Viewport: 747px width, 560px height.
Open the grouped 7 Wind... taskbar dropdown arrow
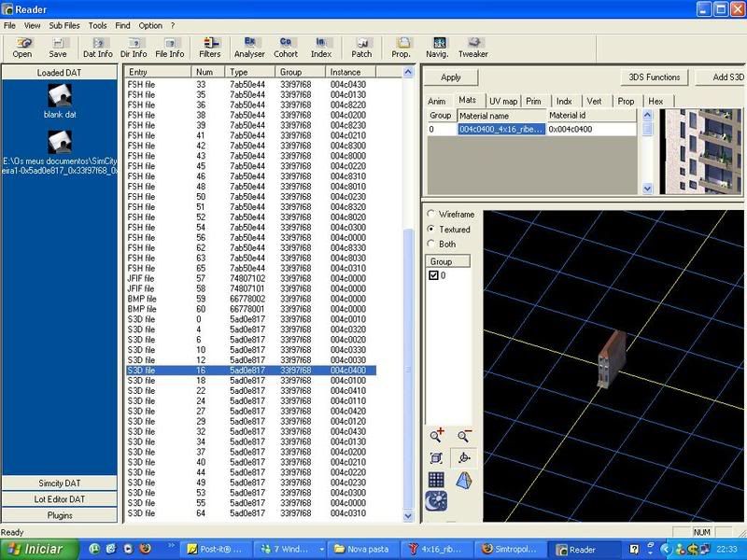pyautogui.click(x=321, y=549)
